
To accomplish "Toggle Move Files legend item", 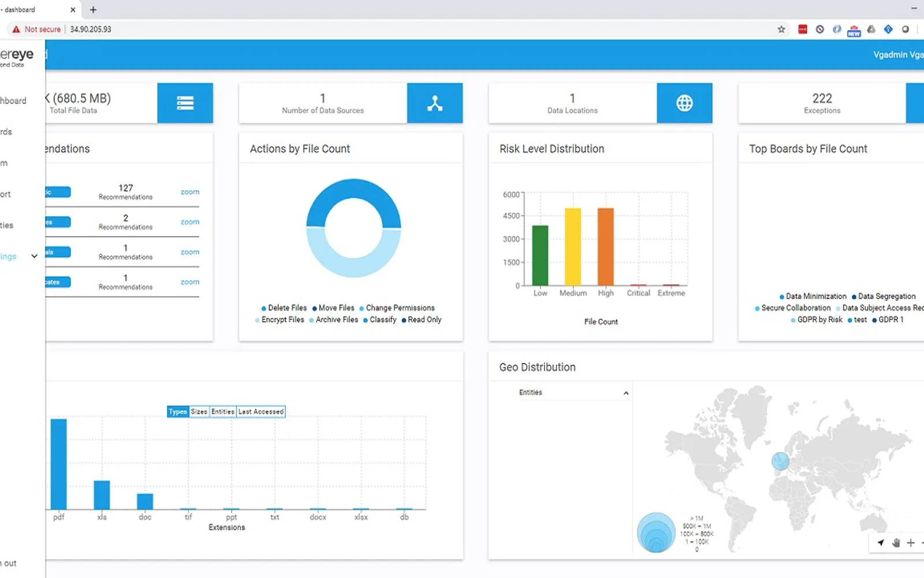I will click(x=333, y=308).
